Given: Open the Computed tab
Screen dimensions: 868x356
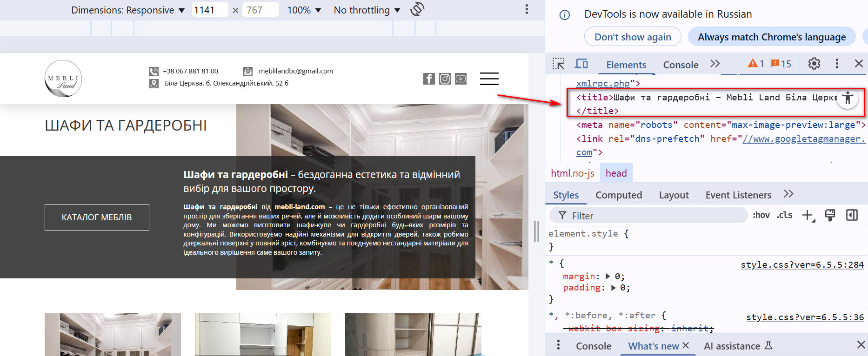Looking at the screenshot, I should [x=619, y=195].
